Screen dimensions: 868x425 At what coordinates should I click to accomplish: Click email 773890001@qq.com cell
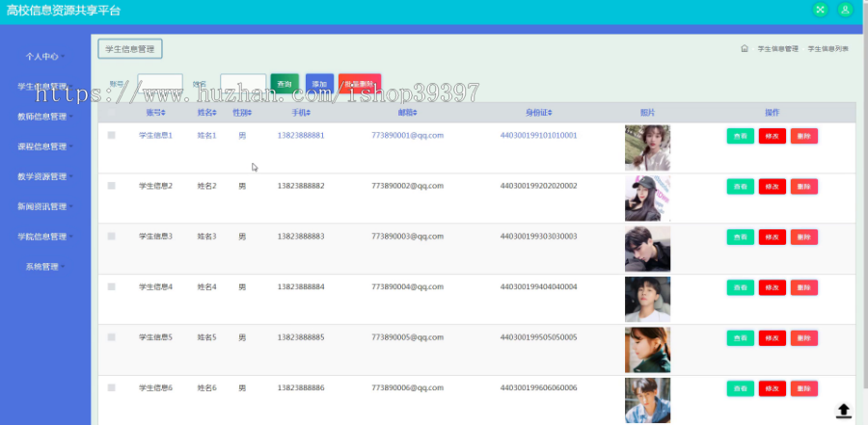(407, 135)
